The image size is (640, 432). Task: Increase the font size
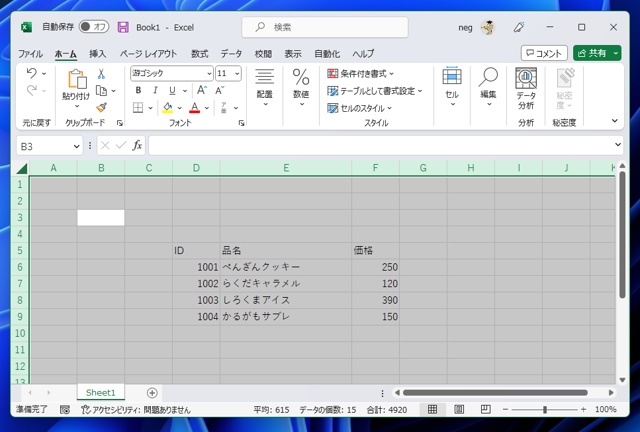202,90
